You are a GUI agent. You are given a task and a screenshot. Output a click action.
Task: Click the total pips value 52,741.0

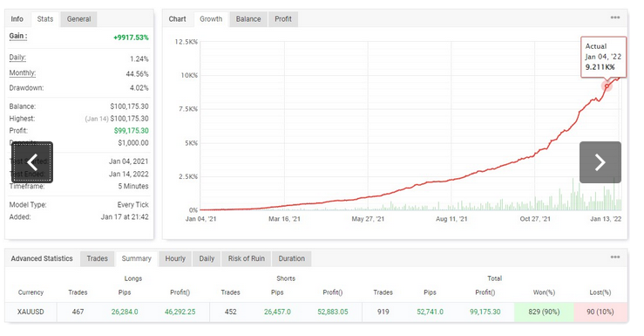(x=430, y=312)
